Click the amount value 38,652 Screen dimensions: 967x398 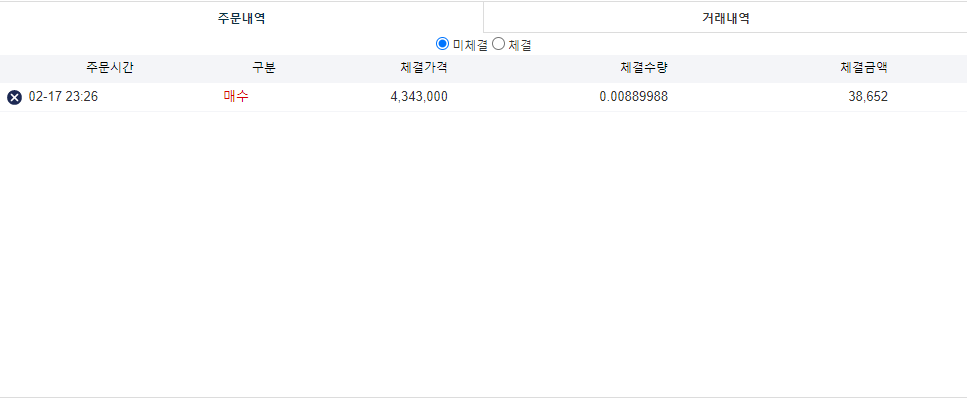[868, 97]
